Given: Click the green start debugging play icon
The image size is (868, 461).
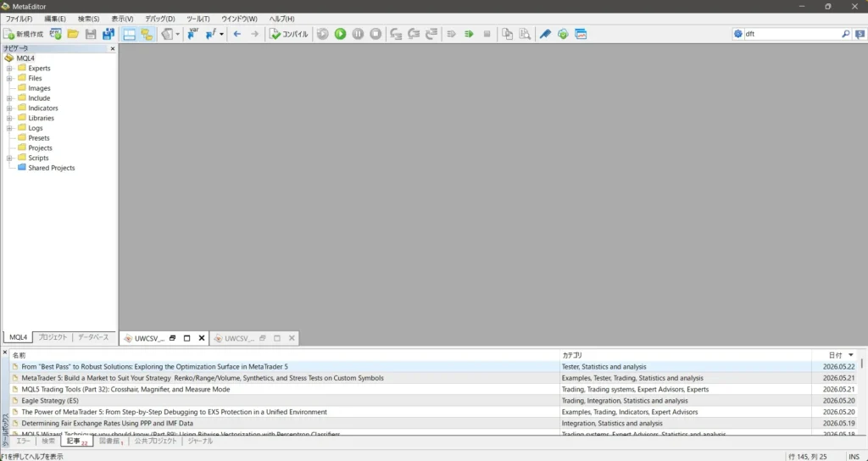Looking at the screenshot, I should (x=341, y=34).
